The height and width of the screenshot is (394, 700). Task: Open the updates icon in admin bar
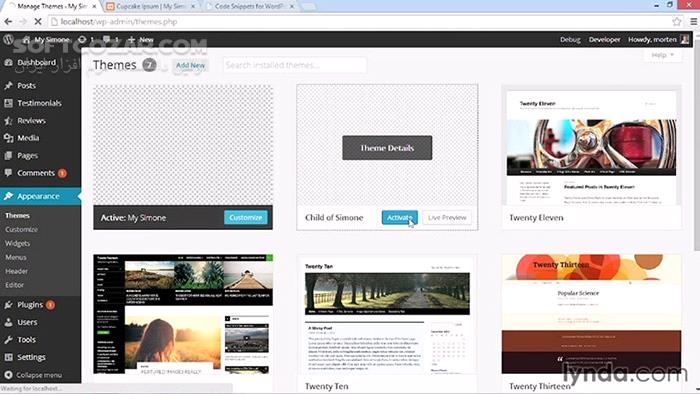[82, 40]
